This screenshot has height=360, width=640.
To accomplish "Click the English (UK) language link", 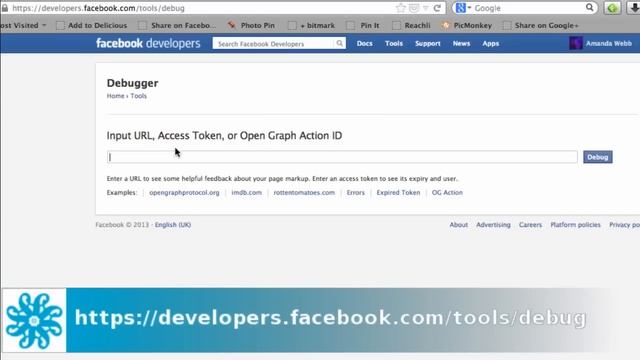I will coord(173,225).
